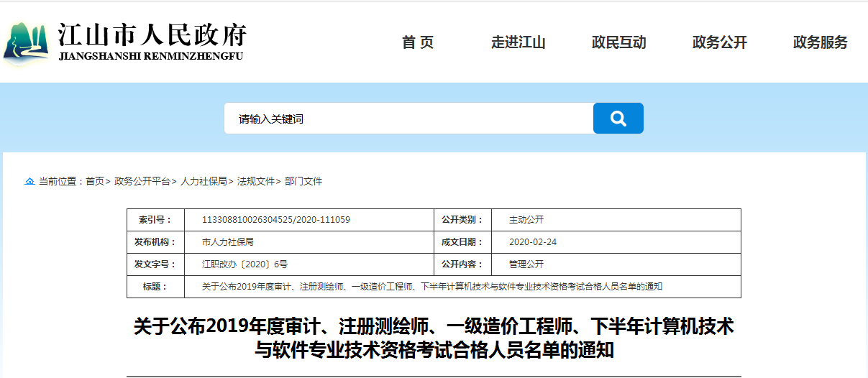Navigate to 部门文件 in the breadcrumb
Viewport: 868px width, 378px height.
coord(303,181)
